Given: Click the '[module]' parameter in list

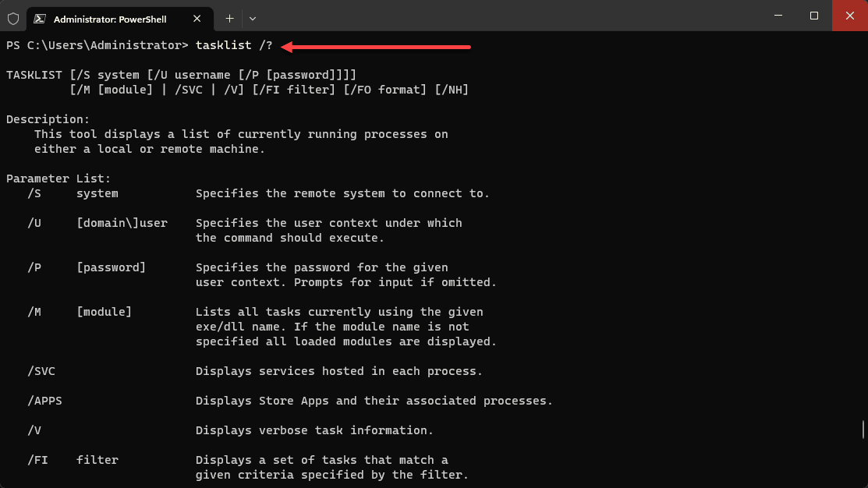Looking at the screenshot, I should coord(104,312).
